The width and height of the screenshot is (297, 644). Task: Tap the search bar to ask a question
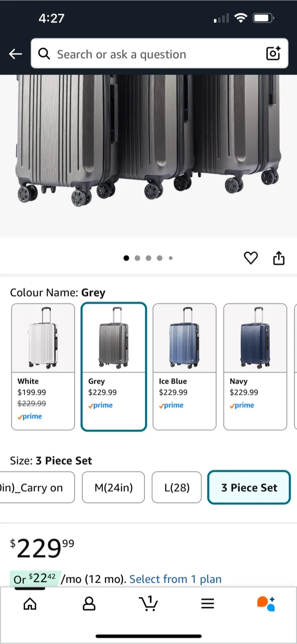pyautogui.click(x=147, y=54)
